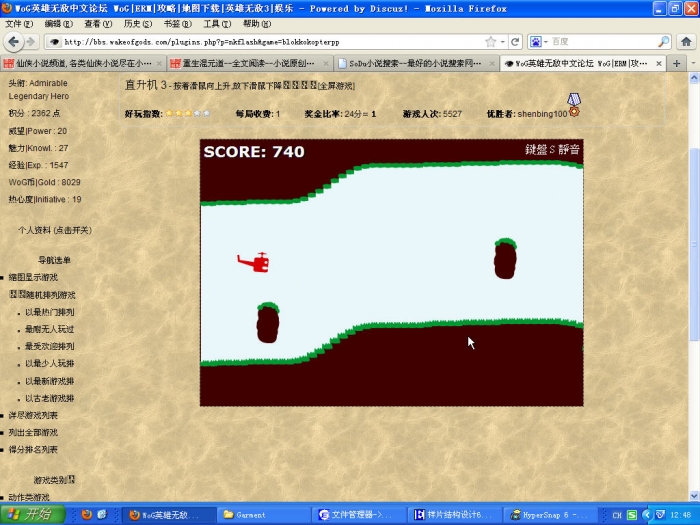700x525 pixels.
Task: Open the Baidu search engine icon
Action: (536, 42)
